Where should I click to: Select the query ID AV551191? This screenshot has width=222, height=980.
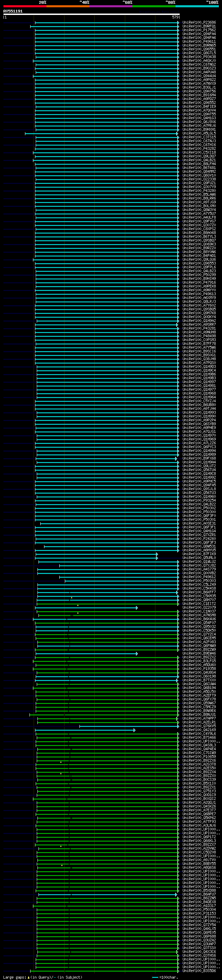[x=13, y=11]
